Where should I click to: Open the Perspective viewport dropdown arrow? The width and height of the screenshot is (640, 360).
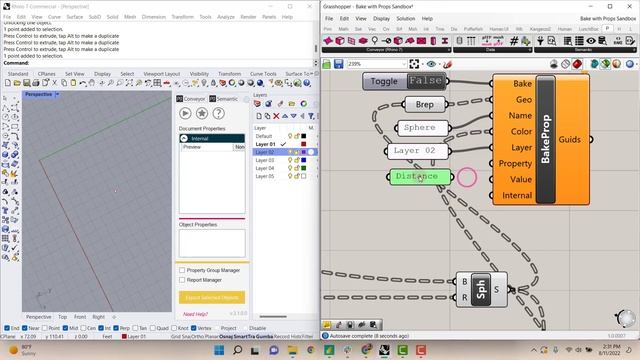point(57,94)
